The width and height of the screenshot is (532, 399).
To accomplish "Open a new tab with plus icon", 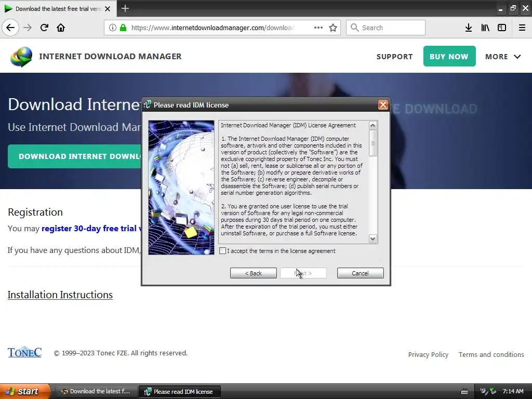I will (125, 8).
